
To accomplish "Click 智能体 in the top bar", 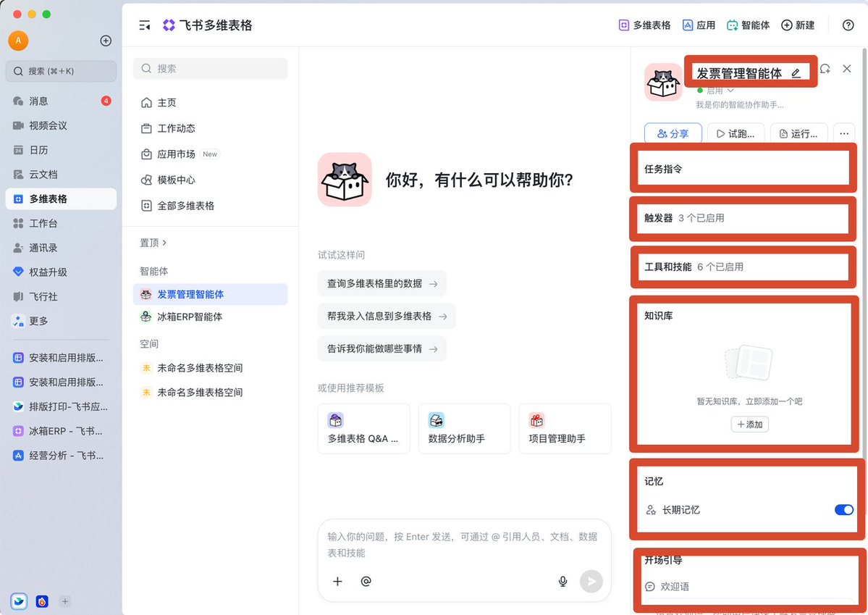I will (x=748, y=25).
